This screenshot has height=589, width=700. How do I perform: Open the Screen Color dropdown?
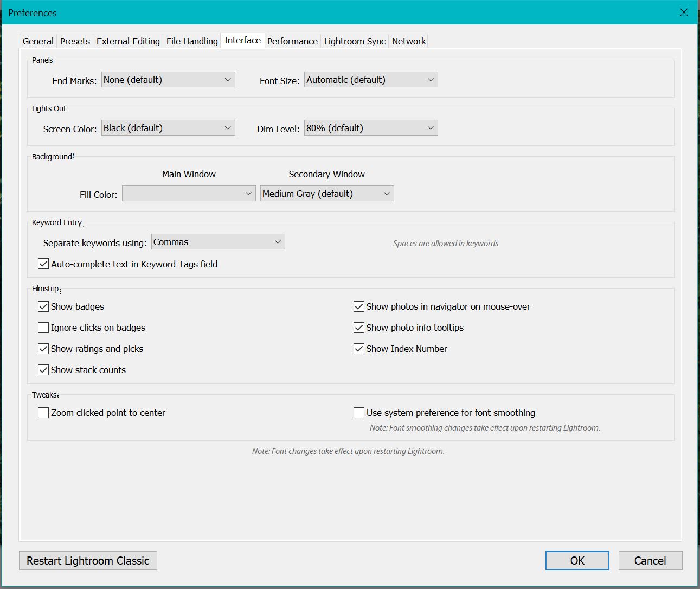168,127
